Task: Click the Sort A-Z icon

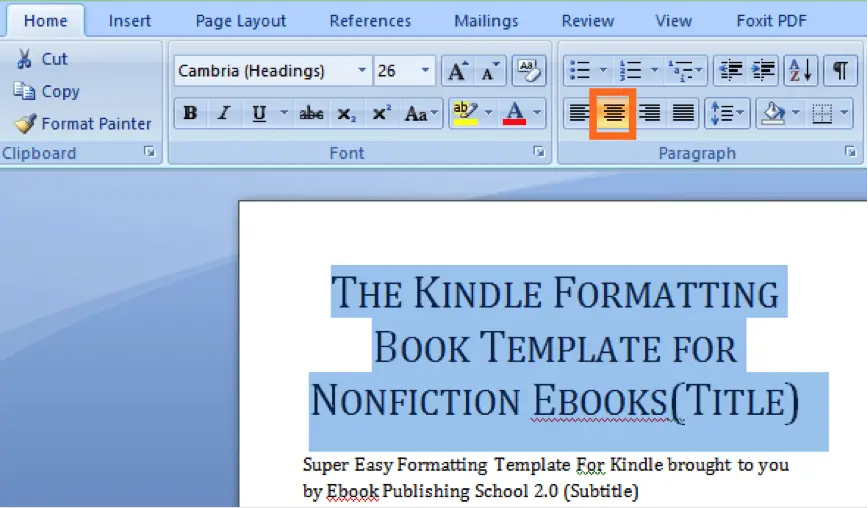Action: pos(800,71)
